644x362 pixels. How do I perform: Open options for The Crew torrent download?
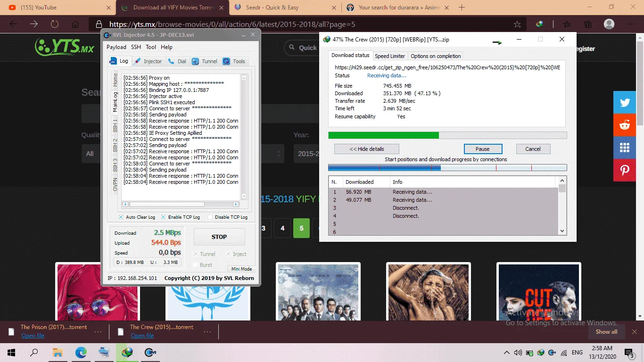coord(207,332)
